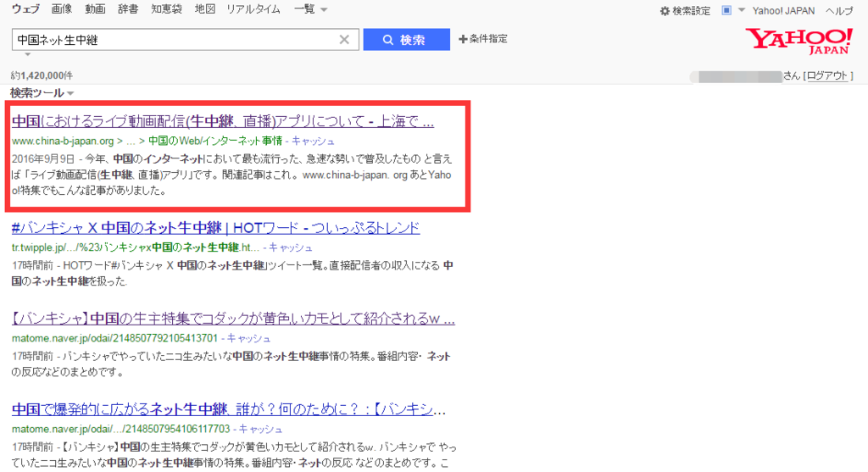Open result 中国で爆発的に広がるネット生中継、誰が？

[229, 409]
